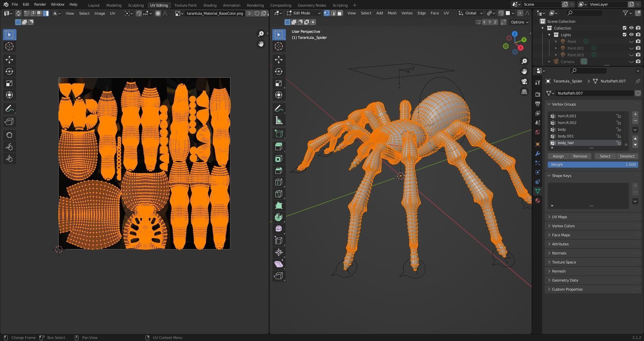
Task: Toggle camera view in the 3D viewport
Action: click(524, 81)
